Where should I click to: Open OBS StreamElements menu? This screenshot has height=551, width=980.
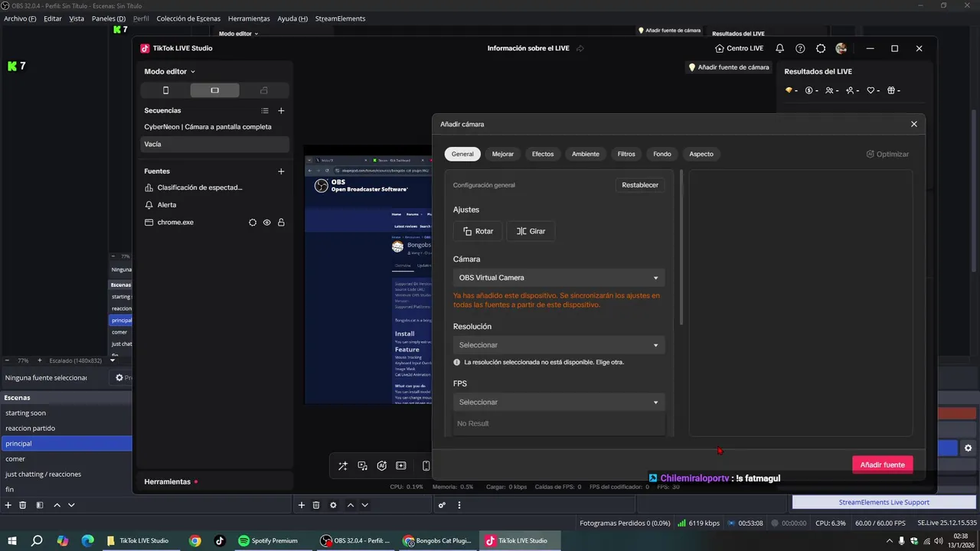click(x=340, y=18)
